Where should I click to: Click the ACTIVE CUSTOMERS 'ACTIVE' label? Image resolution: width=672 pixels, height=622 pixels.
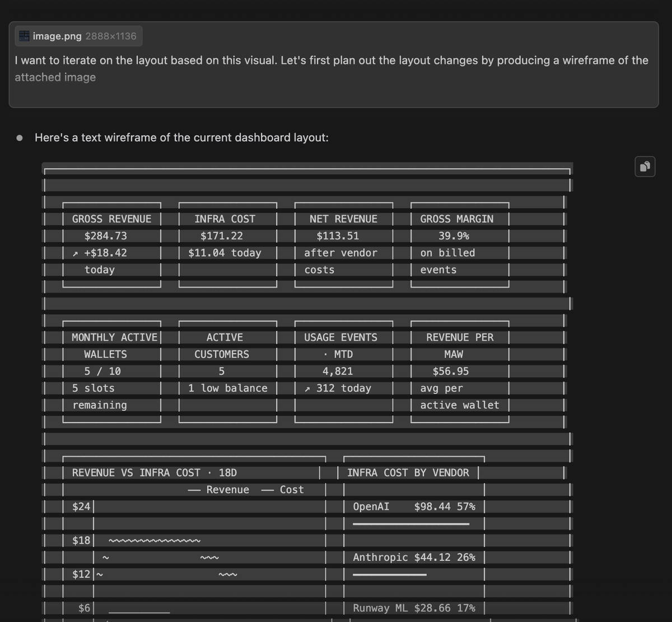click(x=225, y=337)
